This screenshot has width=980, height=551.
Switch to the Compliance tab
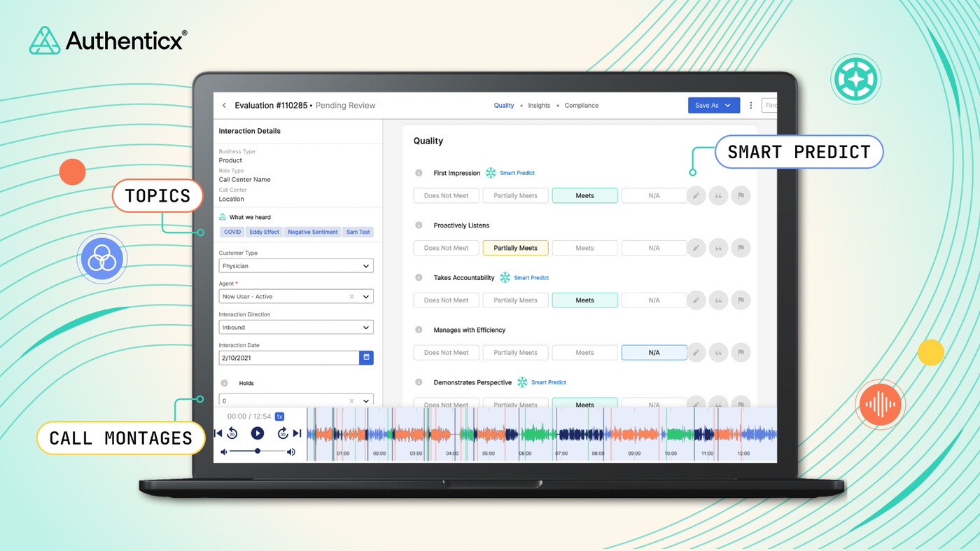pyautogui.click(x=582, y=106)
